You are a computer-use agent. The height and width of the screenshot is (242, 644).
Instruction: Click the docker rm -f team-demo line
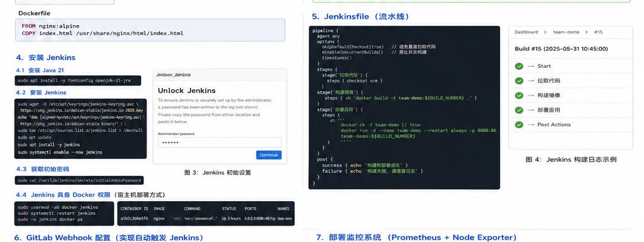tap(380, 124)
